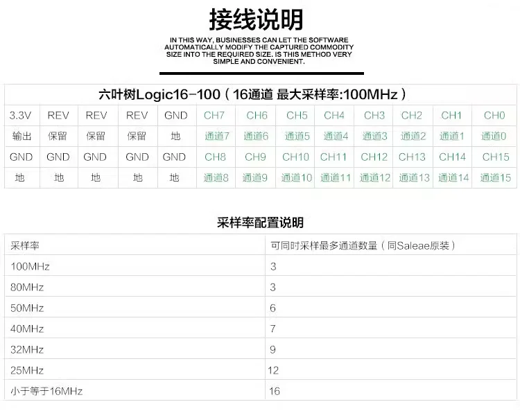
Task: Click the '接线说明' heading
Action: point(256,19)
